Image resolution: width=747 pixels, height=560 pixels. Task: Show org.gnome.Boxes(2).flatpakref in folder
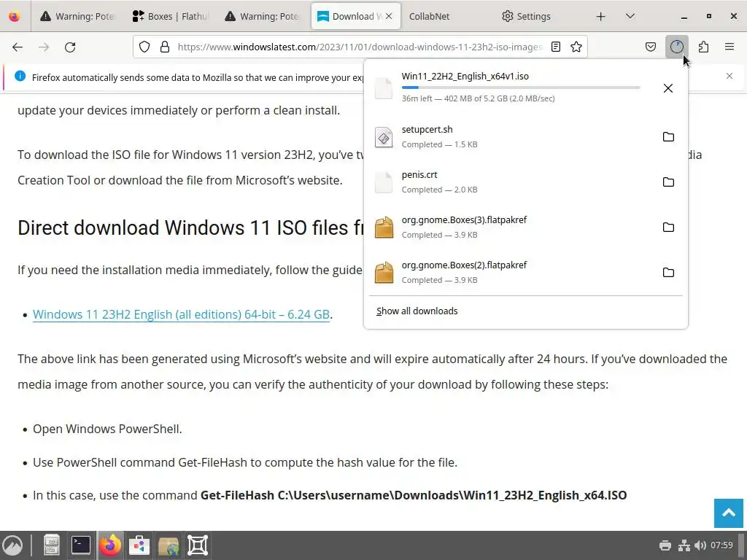point(668,273)
